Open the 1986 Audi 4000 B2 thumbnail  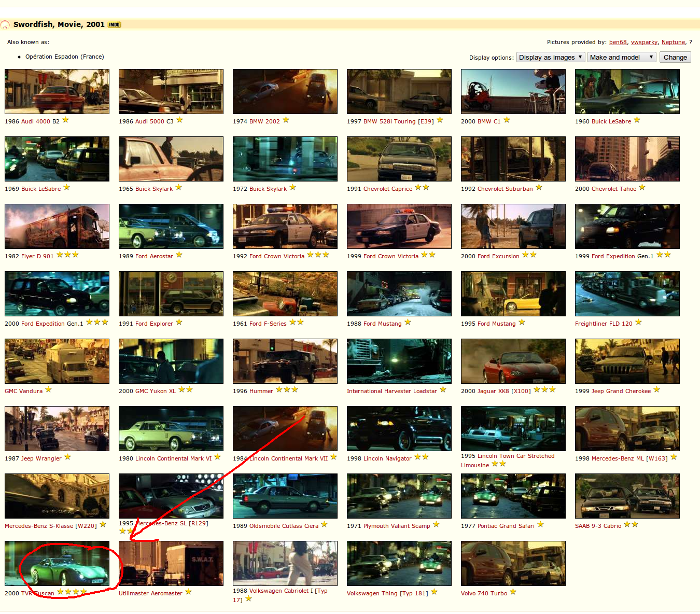[57, 91]
